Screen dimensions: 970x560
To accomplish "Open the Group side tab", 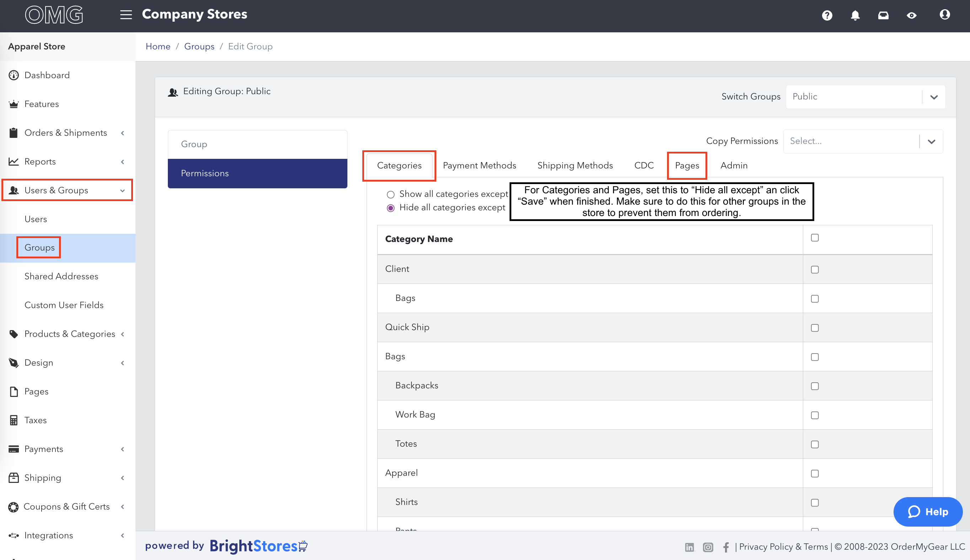I will [257, 144].
